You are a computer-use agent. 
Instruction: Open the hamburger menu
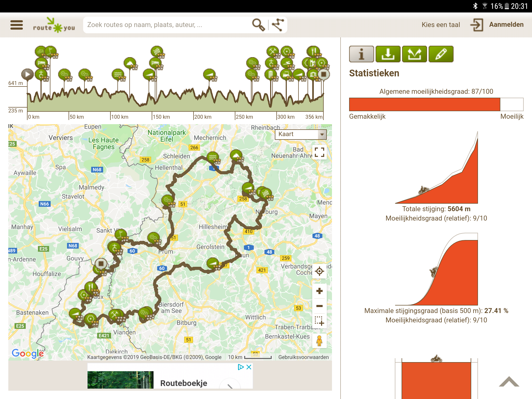(x=17, y=25)
